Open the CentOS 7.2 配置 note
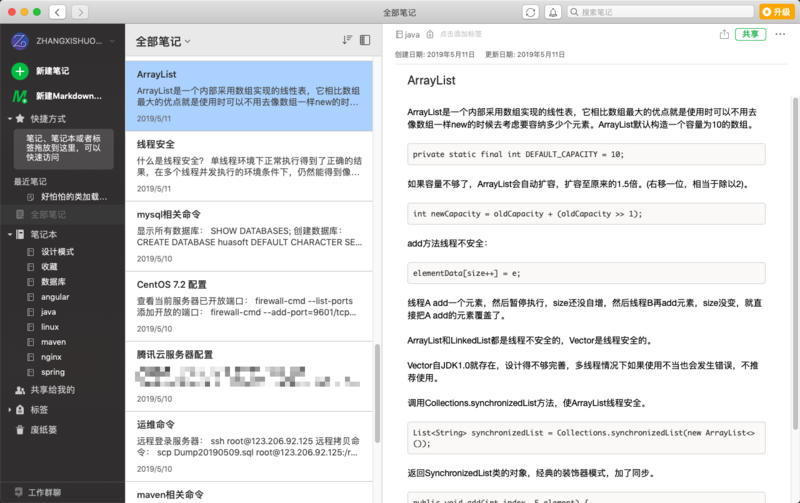Screen dimensions: 800x503 click(249, 306)
